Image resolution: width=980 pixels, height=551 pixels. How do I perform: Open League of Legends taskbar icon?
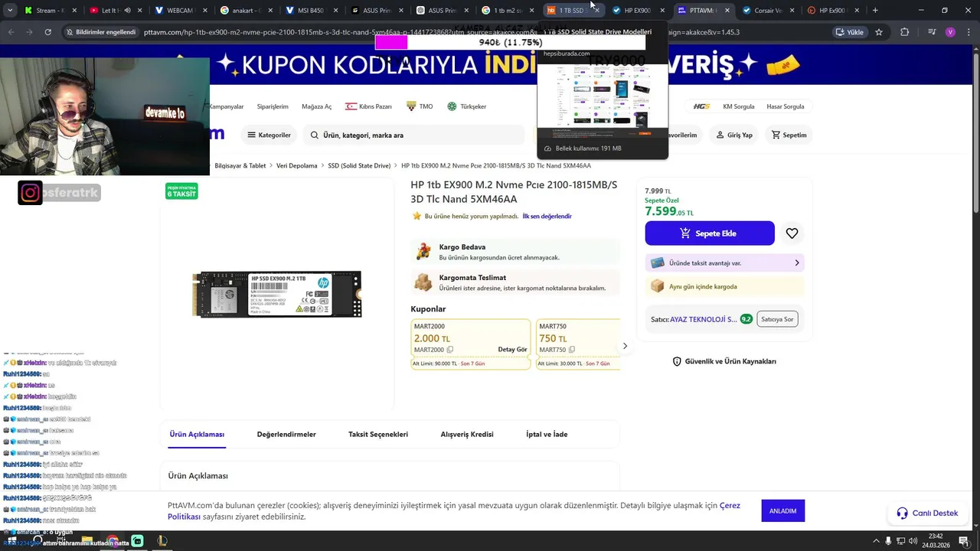pos(162,541)
